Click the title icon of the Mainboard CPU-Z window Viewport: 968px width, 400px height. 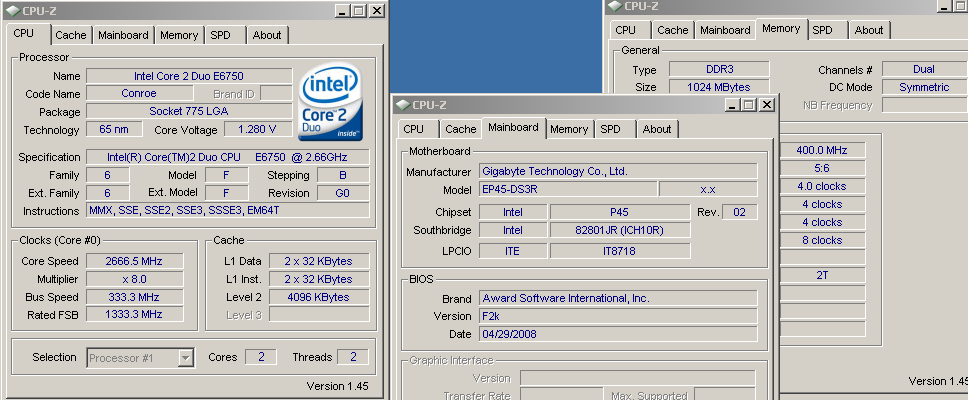pyautogui.click(x=402, y=104)
